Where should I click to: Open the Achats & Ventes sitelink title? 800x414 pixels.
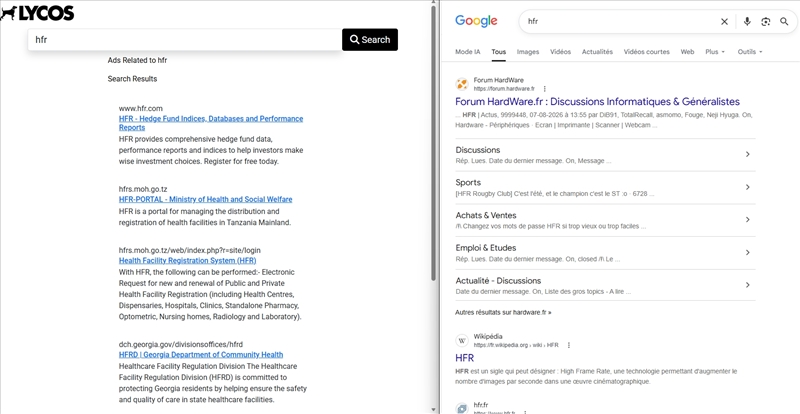click(x=486, y=215)
